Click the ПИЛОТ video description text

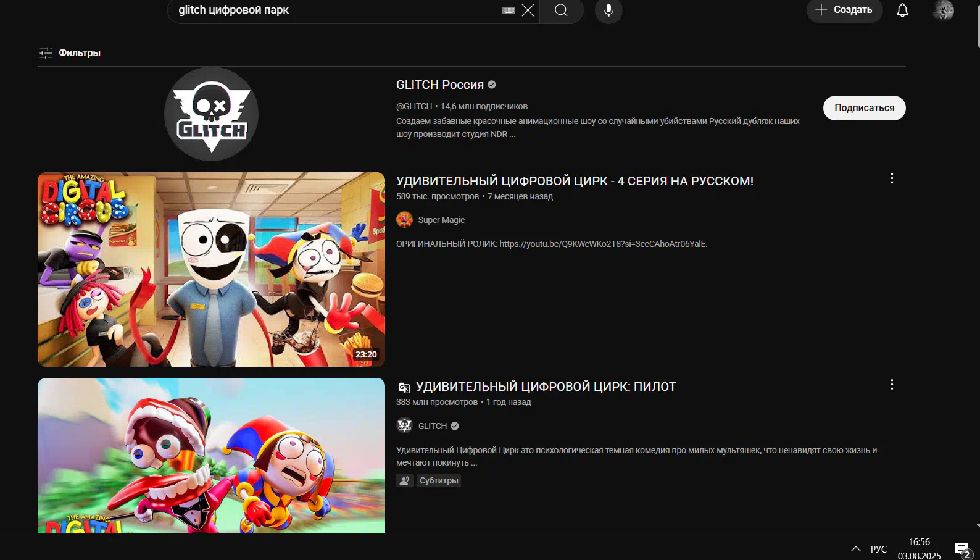pos(636,456)
